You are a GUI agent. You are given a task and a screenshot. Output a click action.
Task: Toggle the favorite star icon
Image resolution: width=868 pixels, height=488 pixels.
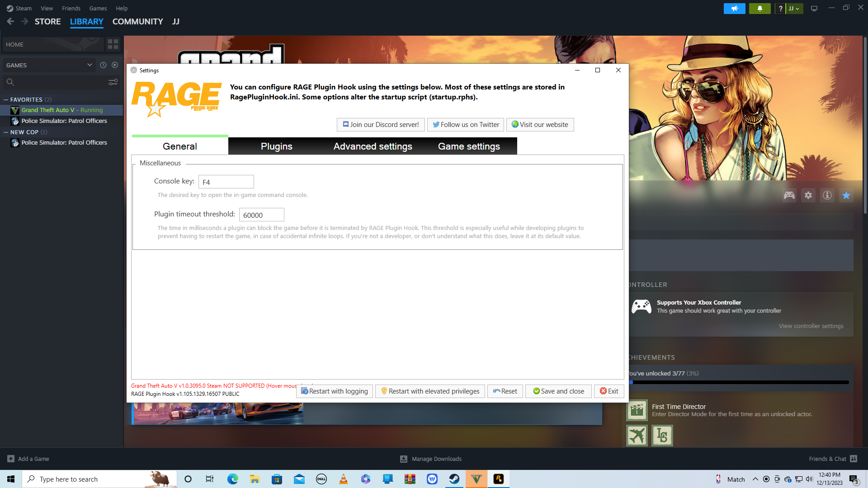(x=846, y=195)
